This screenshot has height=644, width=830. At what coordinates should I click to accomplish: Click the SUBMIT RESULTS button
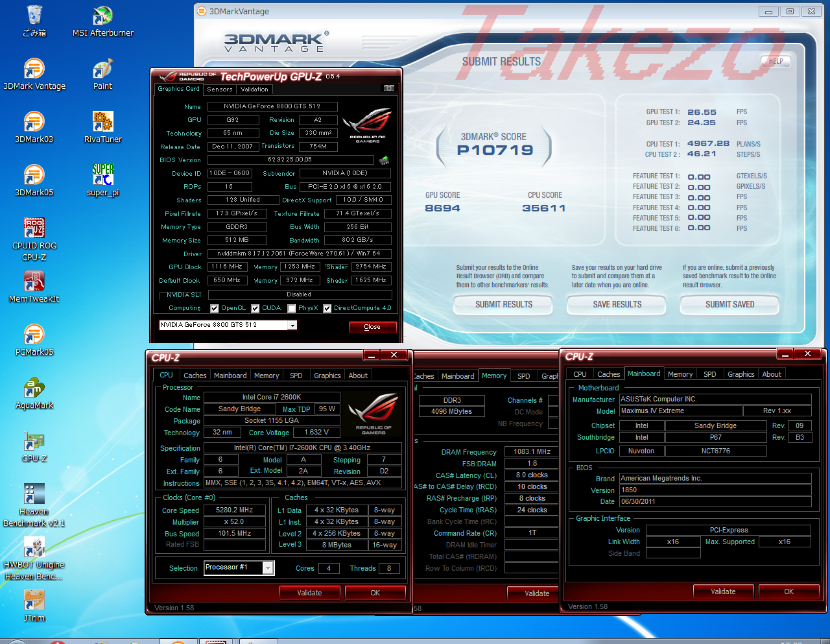pos(504,304)
